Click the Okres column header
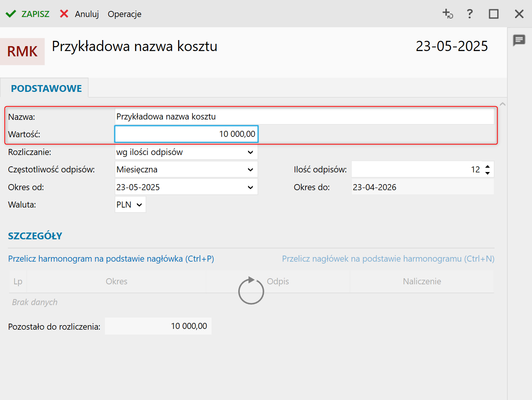Viewport: 532px width, 400px height. tap(116, 281)
